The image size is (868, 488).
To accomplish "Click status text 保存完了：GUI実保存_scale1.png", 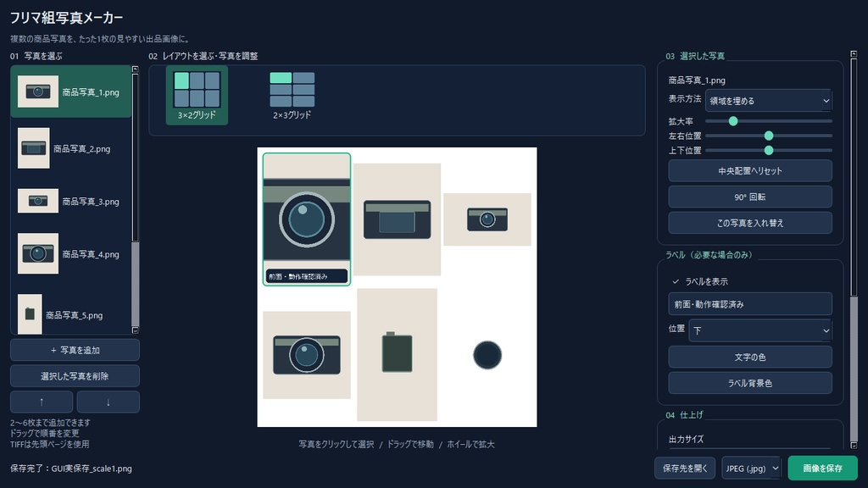I will 71,469.
